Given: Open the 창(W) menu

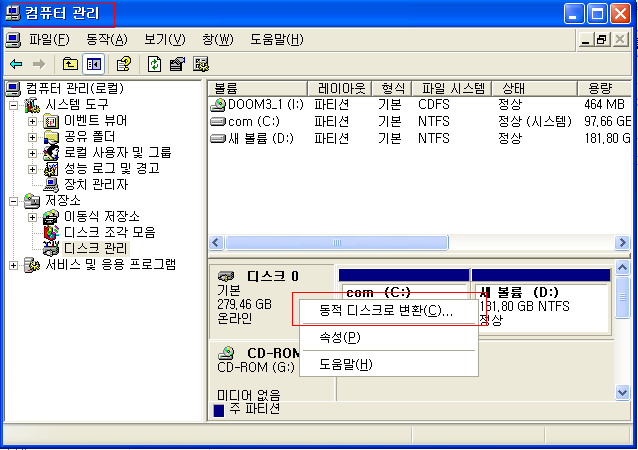Looking at the screenshot, I should click(218, 40).
